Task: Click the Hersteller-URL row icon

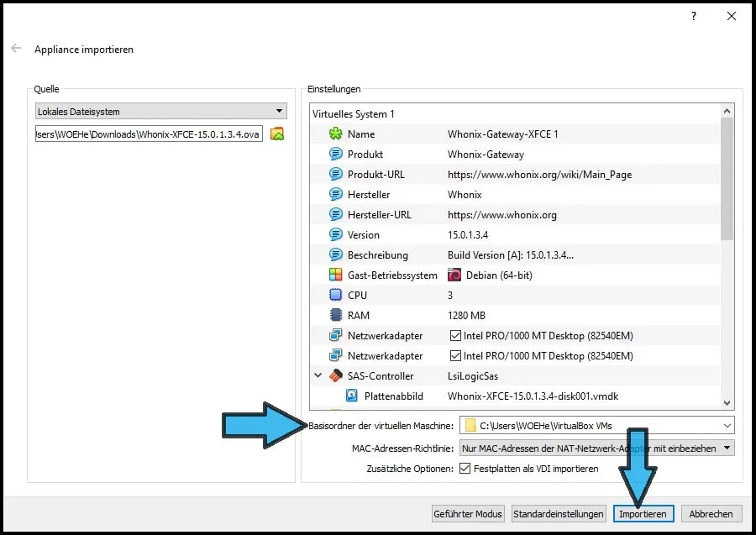Action: 335,214
